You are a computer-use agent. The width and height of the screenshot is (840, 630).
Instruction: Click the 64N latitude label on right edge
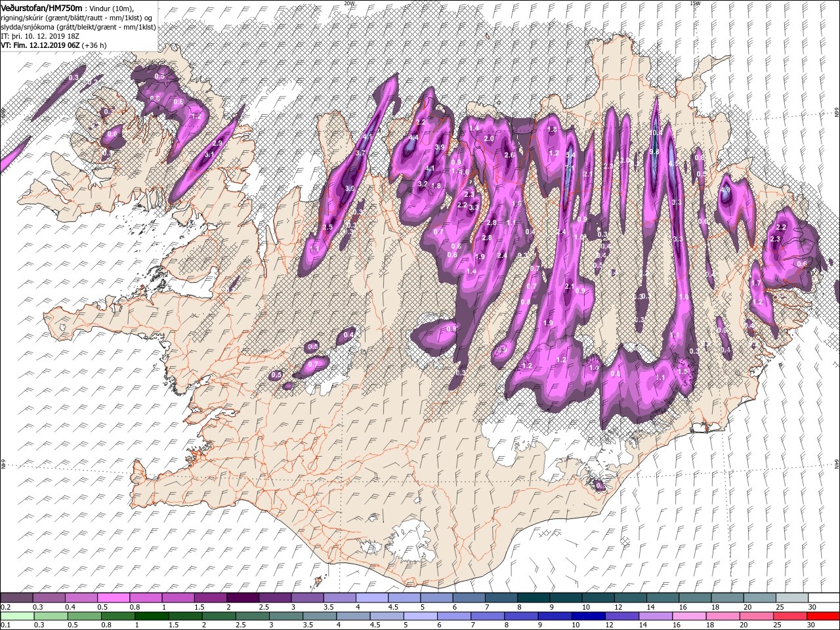(836, 464)
